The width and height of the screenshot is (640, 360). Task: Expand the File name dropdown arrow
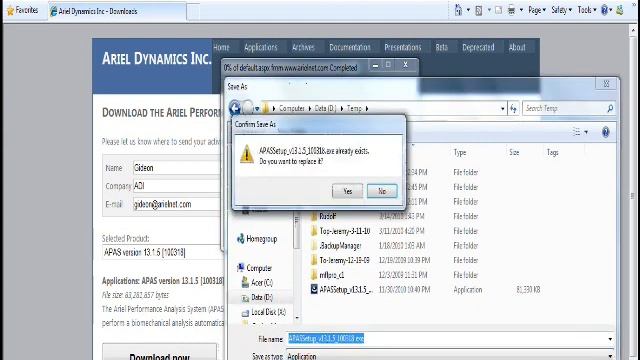point(610,339)
